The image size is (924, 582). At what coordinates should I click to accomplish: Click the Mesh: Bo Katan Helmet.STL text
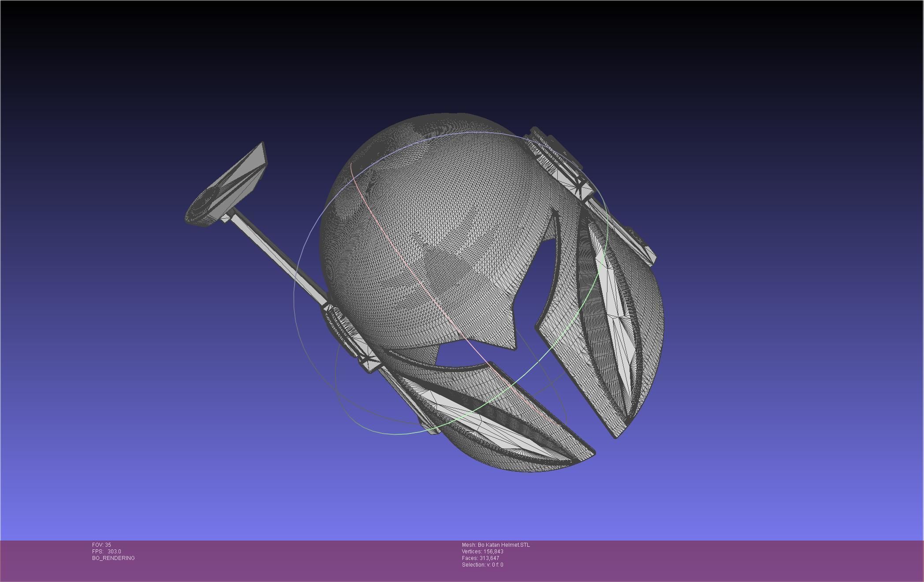(x=496, y=545)
